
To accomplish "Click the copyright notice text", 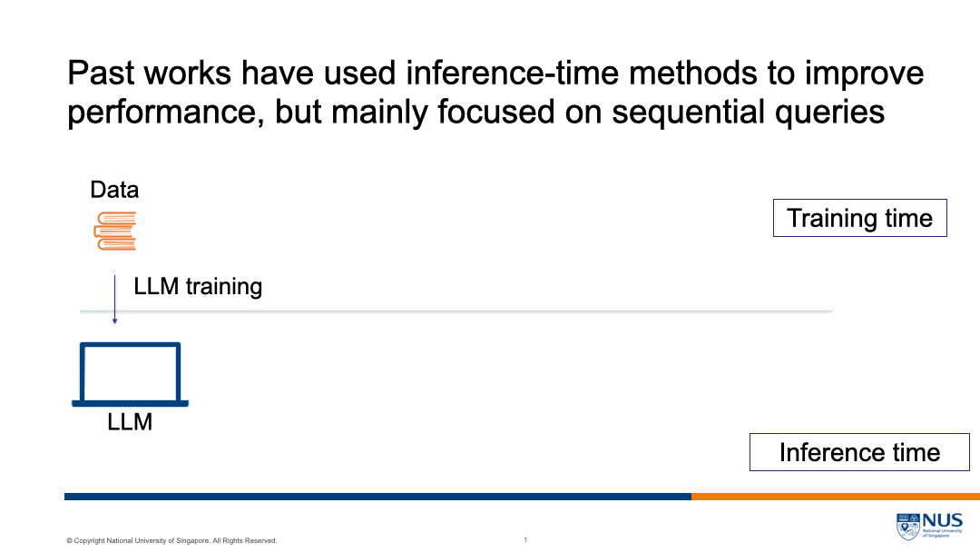I will (171, 541).
